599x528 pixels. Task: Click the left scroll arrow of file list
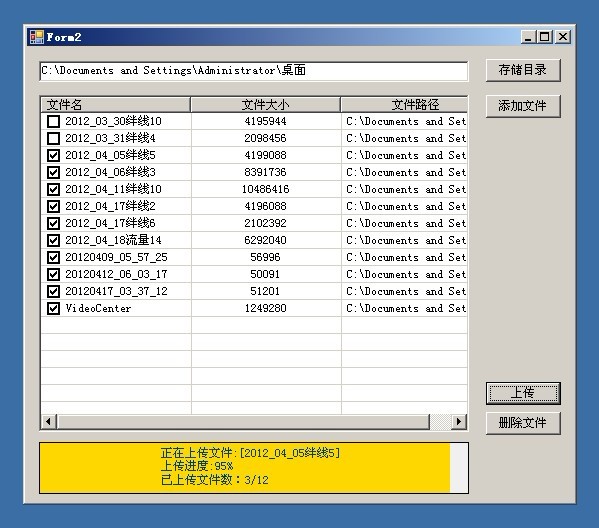pyautogui.click(x=49, y=422)
